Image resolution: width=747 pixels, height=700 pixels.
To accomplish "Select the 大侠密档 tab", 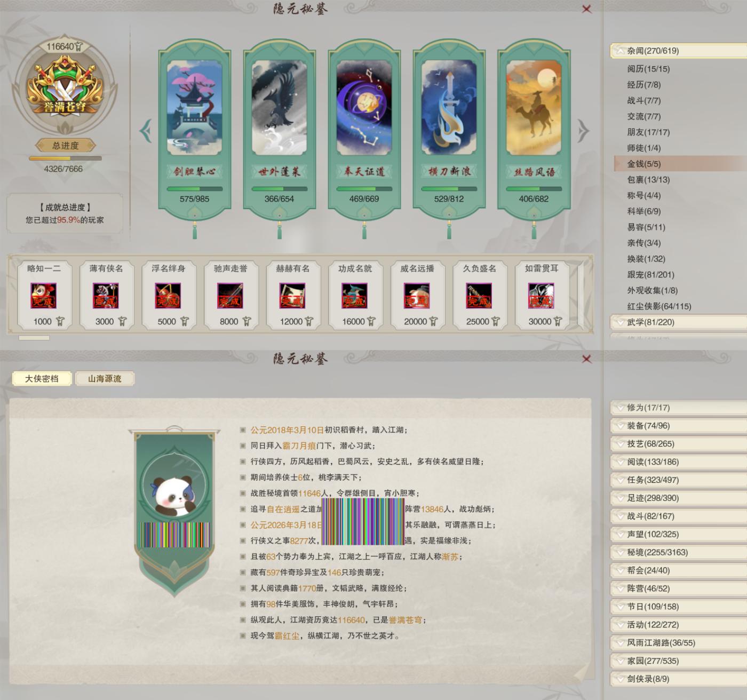I will pyautogui.click(x=42, y=379).
